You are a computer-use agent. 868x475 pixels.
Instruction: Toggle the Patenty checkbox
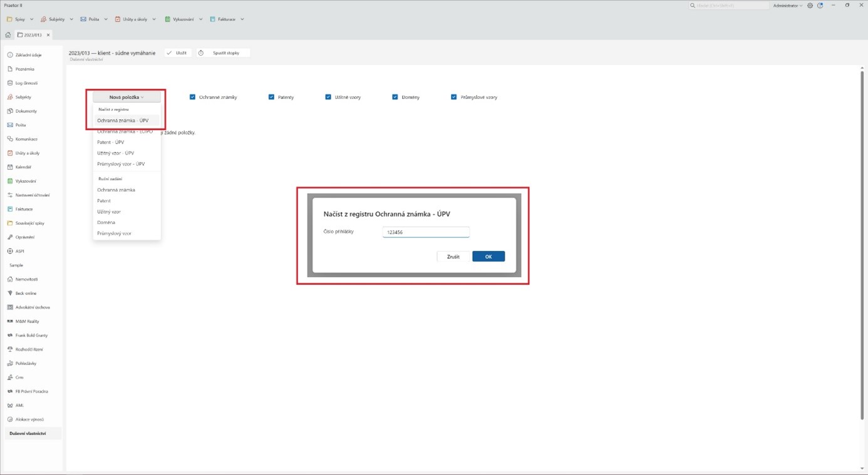(x=271, y=97)
